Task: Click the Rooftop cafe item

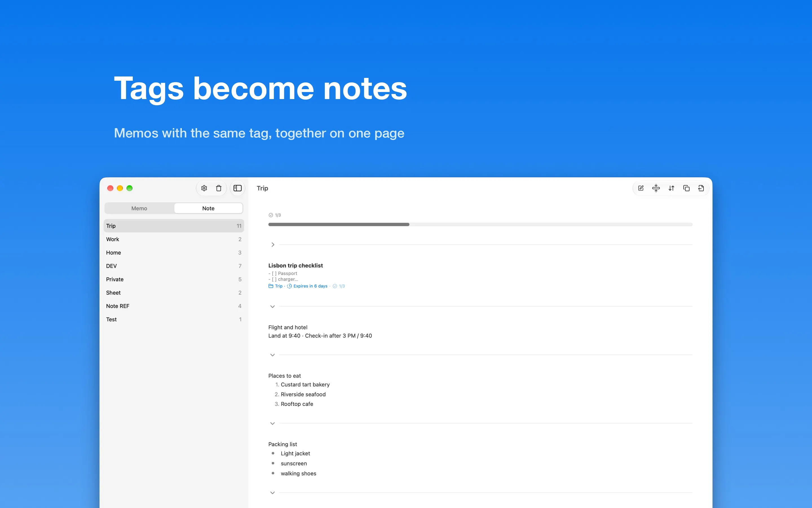Action: [x=297, y=404]
